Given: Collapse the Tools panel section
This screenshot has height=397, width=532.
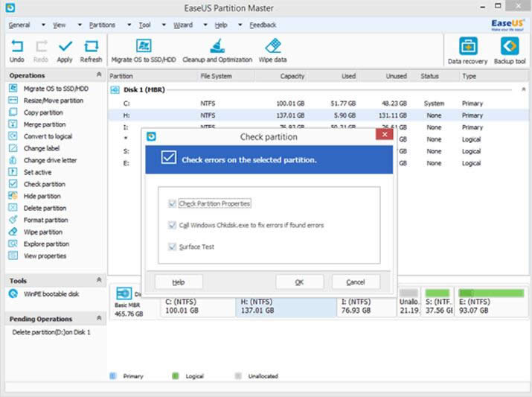Looking at the screenshot, I should [x=99, y=280].
